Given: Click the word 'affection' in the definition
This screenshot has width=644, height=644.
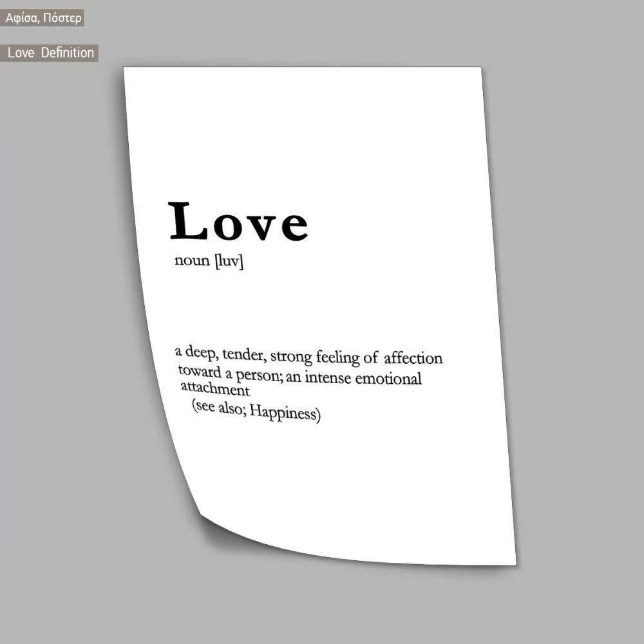Looking at the screenshot, I should [413, 358].
